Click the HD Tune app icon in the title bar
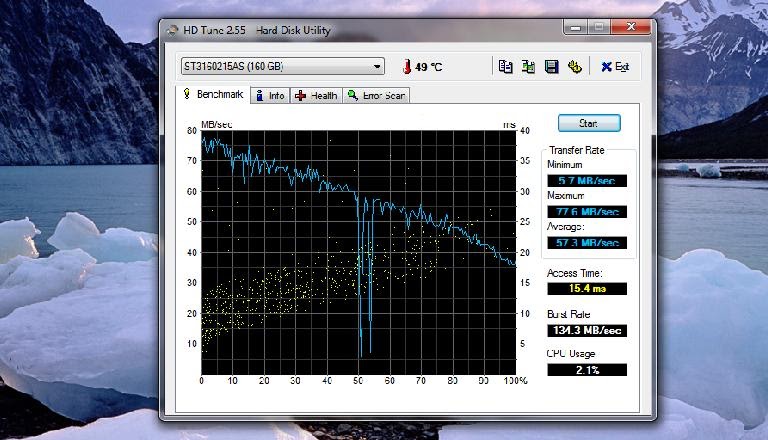Screen dimensions: 768x440 172,30
